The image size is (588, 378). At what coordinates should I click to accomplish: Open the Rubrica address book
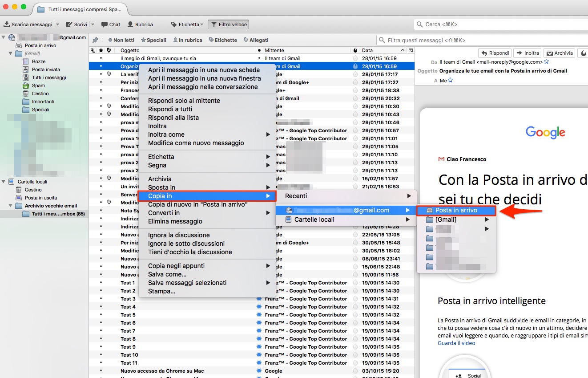140,24
